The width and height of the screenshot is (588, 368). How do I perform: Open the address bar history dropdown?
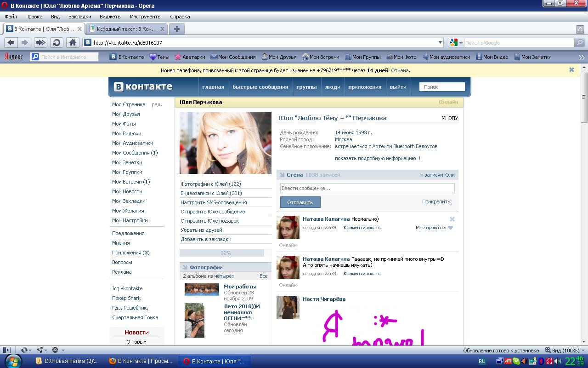tap(440, 43)
